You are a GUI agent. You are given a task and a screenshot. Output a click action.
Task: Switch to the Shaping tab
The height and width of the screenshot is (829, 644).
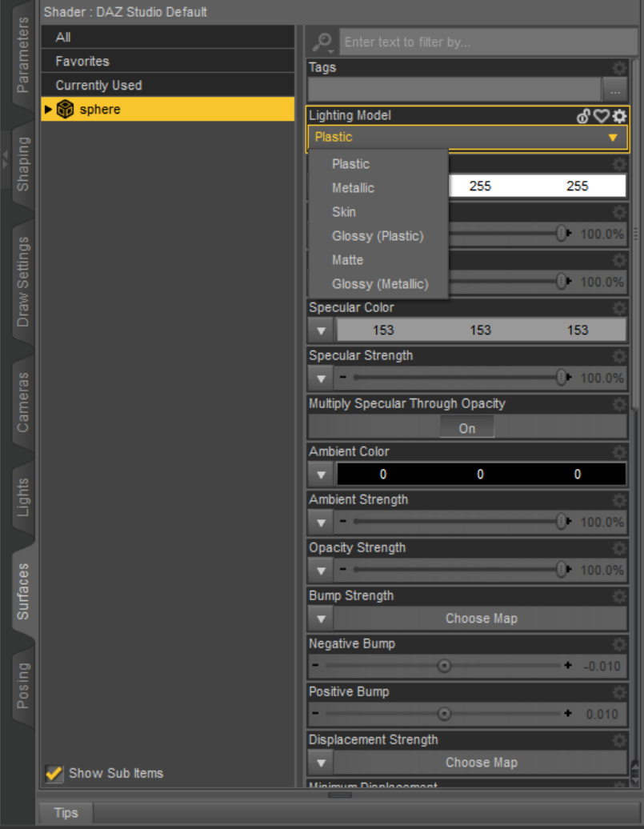pos(22,164)
